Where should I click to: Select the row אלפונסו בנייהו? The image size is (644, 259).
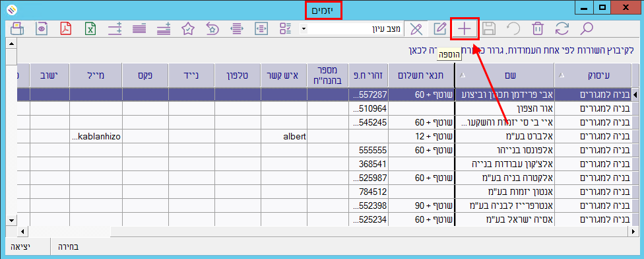point(324,150)
